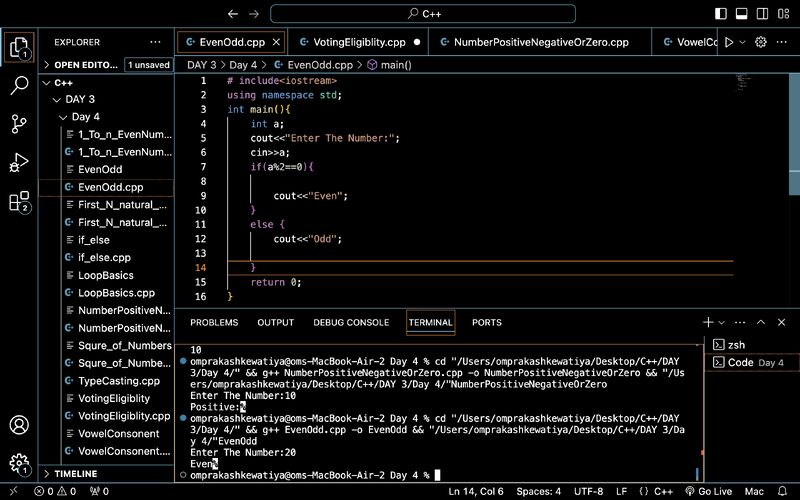The width and height of the screenshot is (800, 500).
Task: Open notifications bell in status bar
Action: [783, 491]
